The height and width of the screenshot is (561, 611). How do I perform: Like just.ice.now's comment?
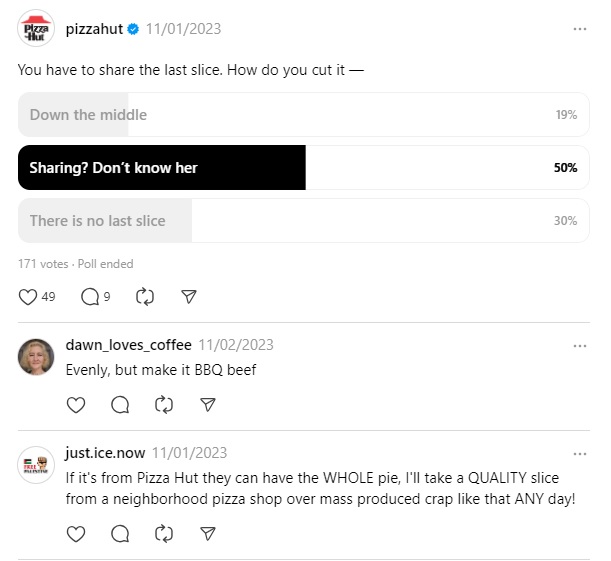point(76,534)
